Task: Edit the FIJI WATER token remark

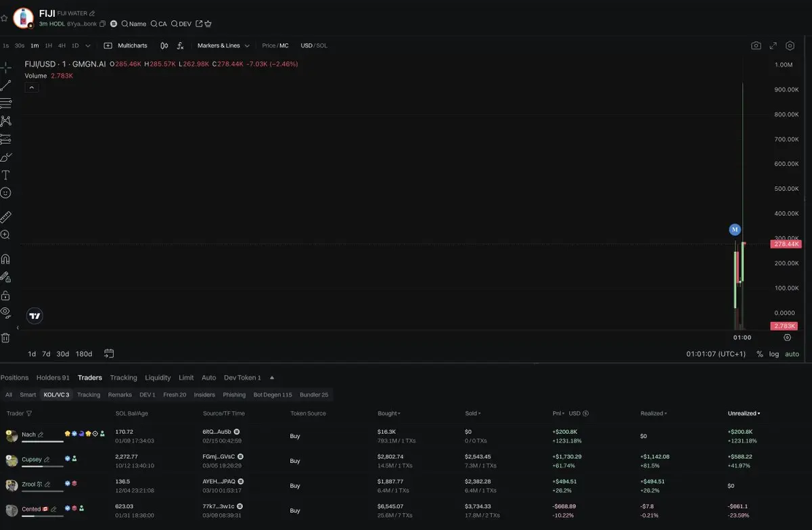Action: (x=92, y=14)
